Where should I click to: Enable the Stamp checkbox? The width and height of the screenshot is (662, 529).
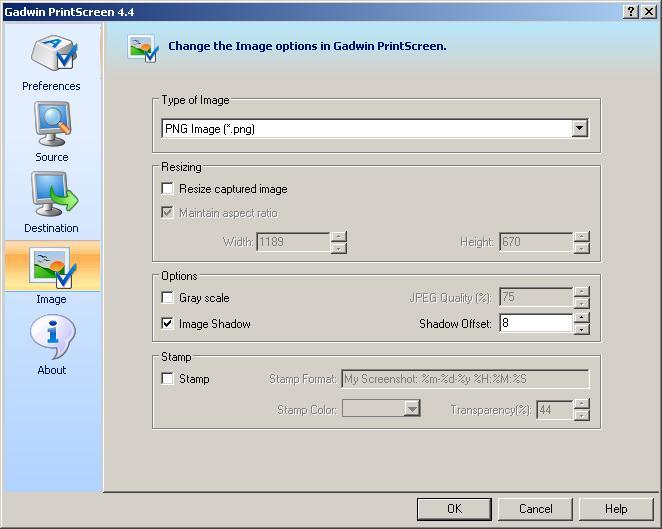coord(168,378)
